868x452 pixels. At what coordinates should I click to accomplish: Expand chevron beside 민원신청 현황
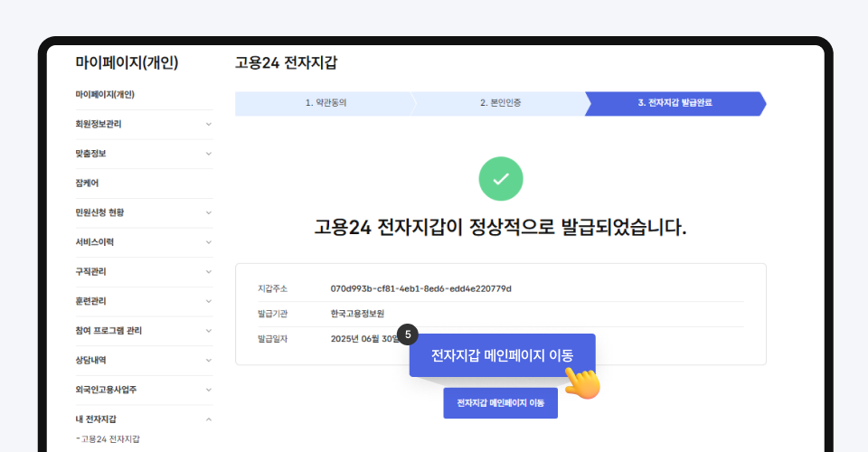click(x=209, y=212)
